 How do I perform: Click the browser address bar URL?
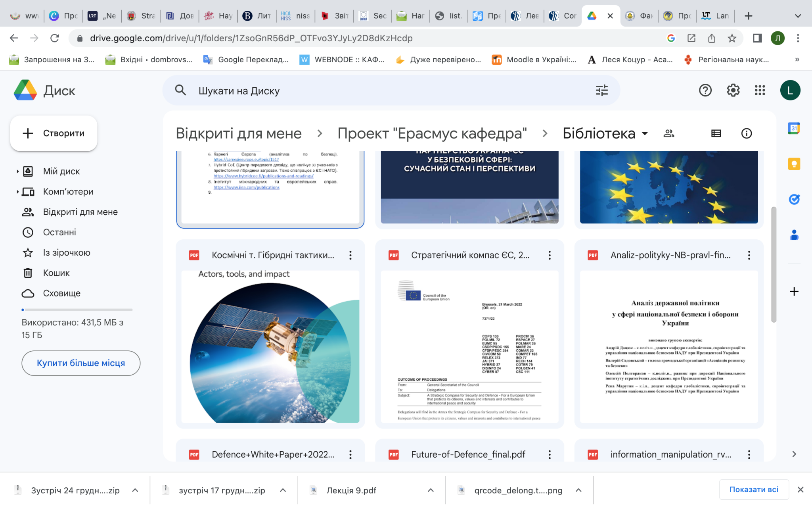pos(251,38)
